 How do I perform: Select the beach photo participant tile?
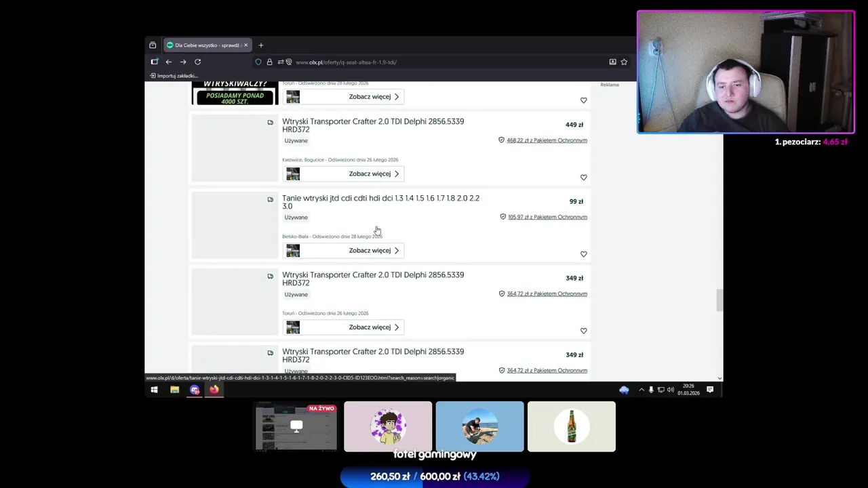[479, 426]
